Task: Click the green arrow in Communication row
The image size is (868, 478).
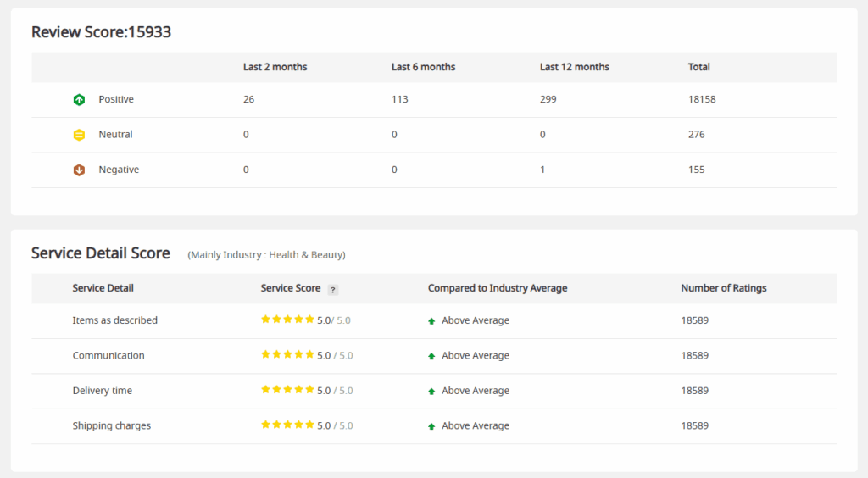Action: [x=431, y=356]
